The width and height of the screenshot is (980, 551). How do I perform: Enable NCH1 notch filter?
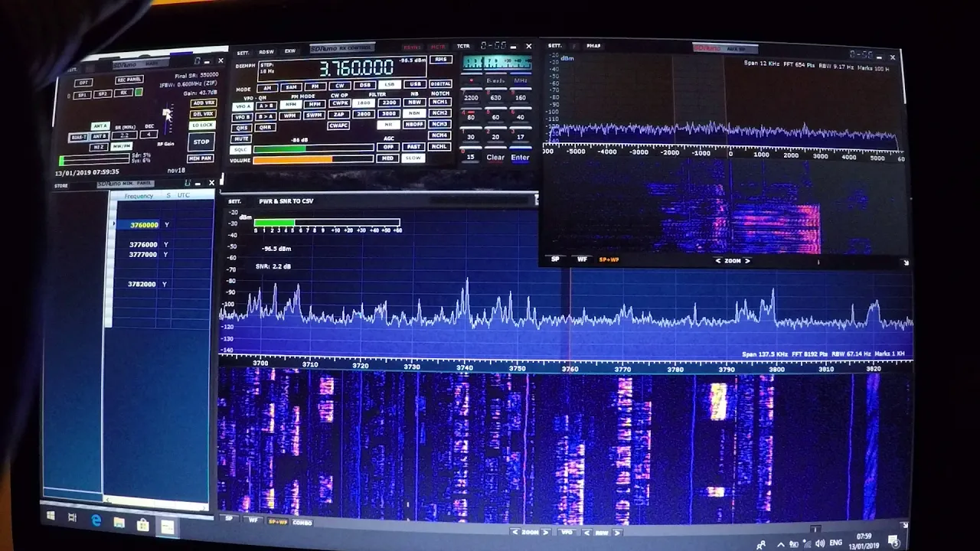tap(439, 101)
